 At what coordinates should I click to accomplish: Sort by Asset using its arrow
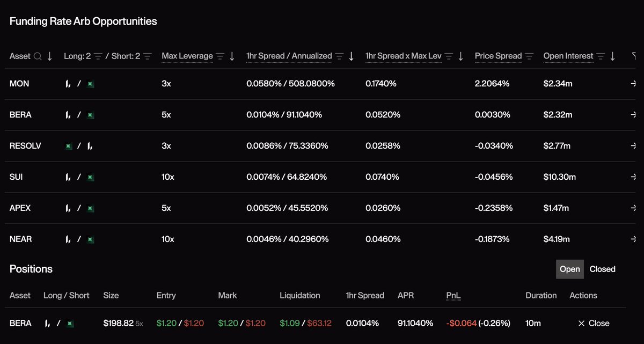coord(50,56)
